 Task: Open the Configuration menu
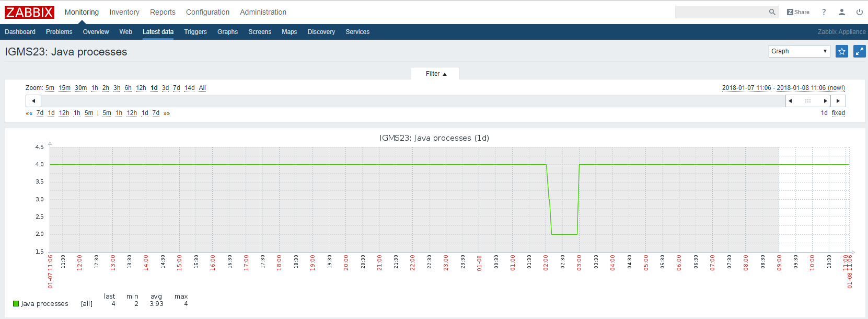click(x=207, y=12)
